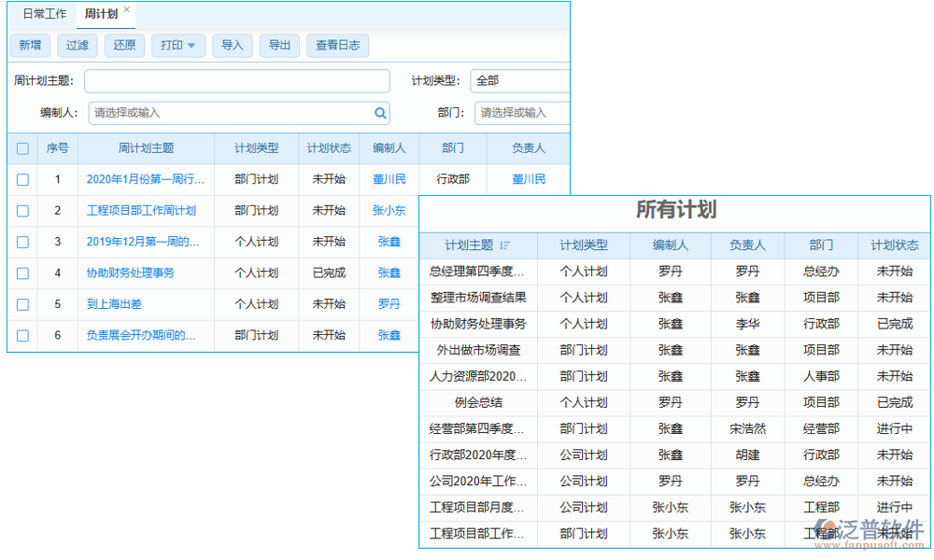
Task: Check the checkbox for 工程项目部工作周计划 row
Action: click(21, 210)
